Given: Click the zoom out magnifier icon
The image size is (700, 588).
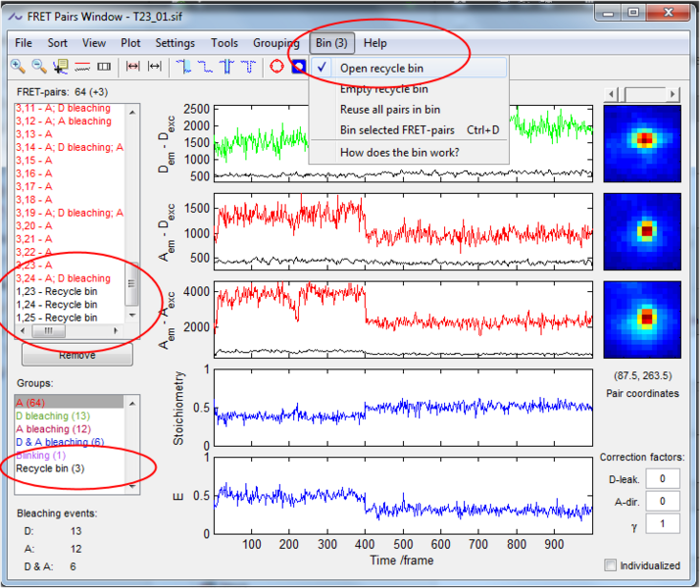Looking at the screenshot, I should 39,67.
